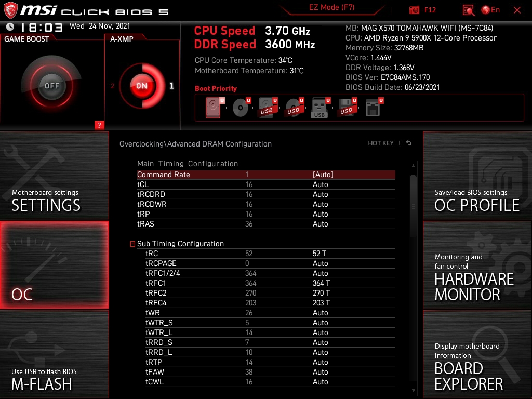Change the tRP Auto value
The width and height of the screenshot is (532, 399).
[x=320, y=214]
